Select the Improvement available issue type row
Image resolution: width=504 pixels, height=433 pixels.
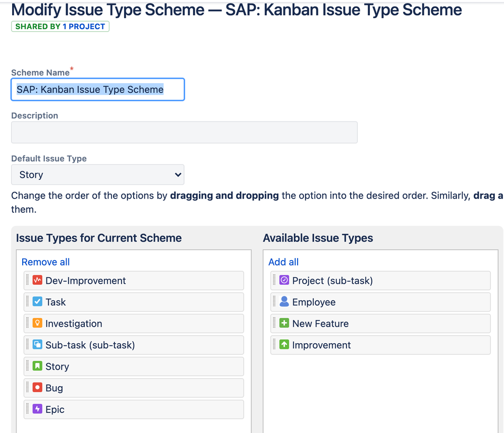pyautogui.click(x=380, y=345)
